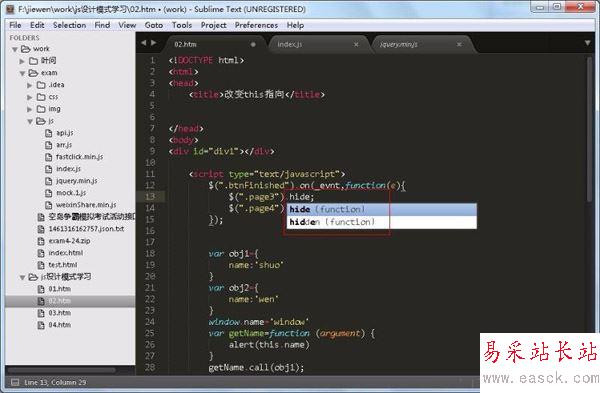Collapse the js设计模式学习 folder
The width and height of the screenshot is (600, 393).
(x=22, y=277)
